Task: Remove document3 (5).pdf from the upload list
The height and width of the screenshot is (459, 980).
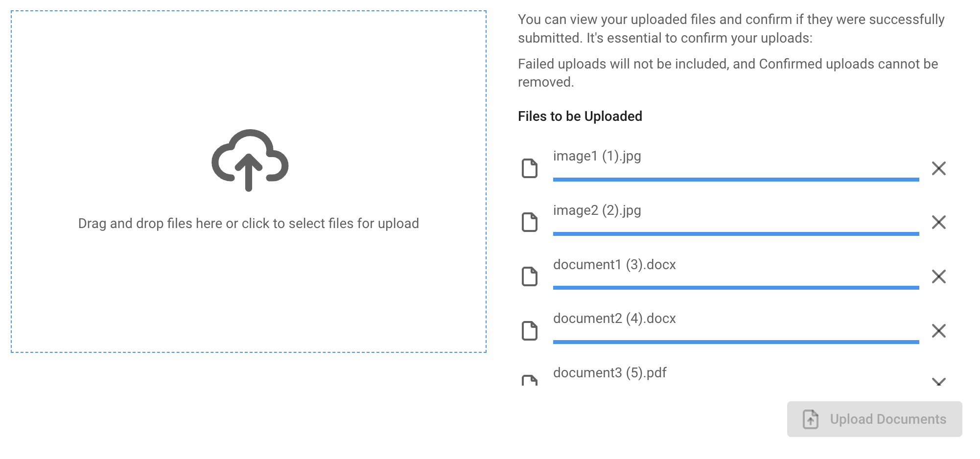Action: click(x=939, y=383)
